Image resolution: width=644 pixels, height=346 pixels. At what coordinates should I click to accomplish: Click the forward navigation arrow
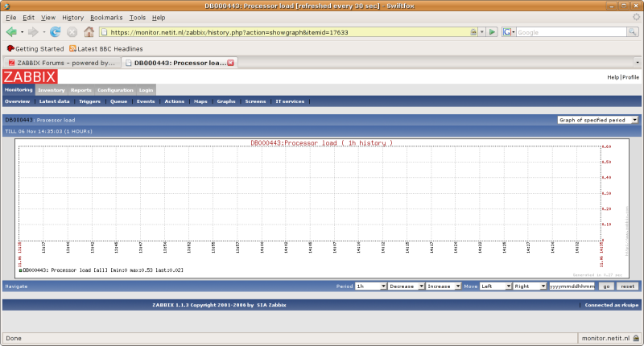tap(33, 32)
